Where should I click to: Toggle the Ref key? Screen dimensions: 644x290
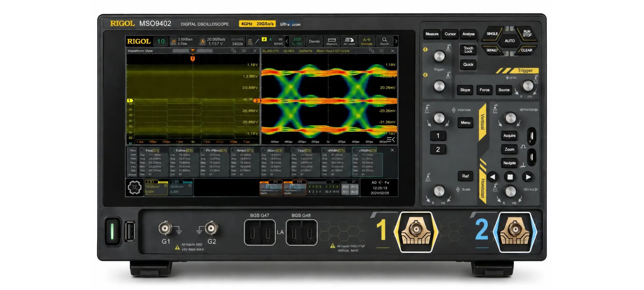pyautogui.click(x=465, y=176)
